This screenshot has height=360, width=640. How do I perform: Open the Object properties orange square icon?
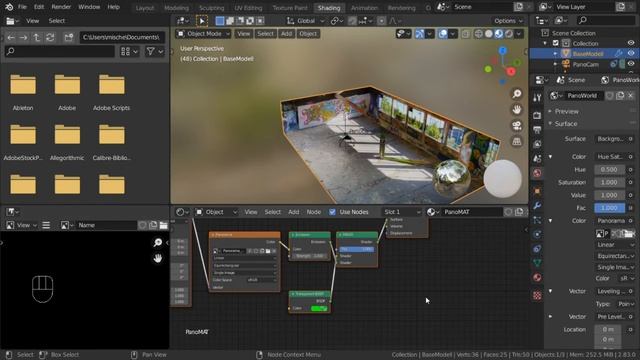tap(537, 191)
